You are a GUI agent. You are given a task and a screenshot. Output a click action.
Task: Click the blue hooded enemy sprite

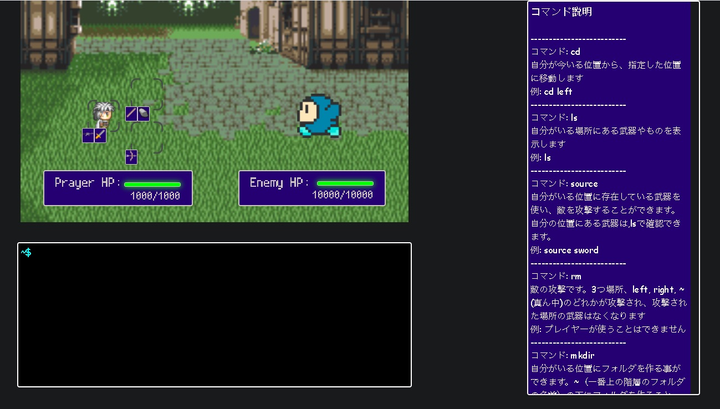click(x=319, y=116)
